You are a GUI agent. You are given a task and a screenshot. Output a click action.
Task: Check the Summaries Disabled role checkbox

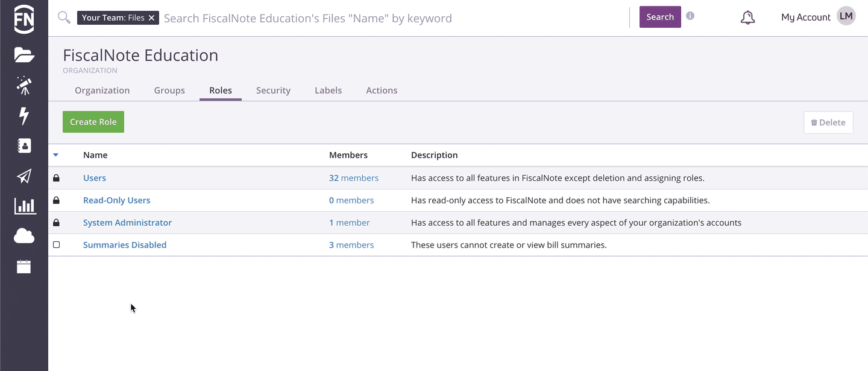pyautogui.click(x=56, y=245)
